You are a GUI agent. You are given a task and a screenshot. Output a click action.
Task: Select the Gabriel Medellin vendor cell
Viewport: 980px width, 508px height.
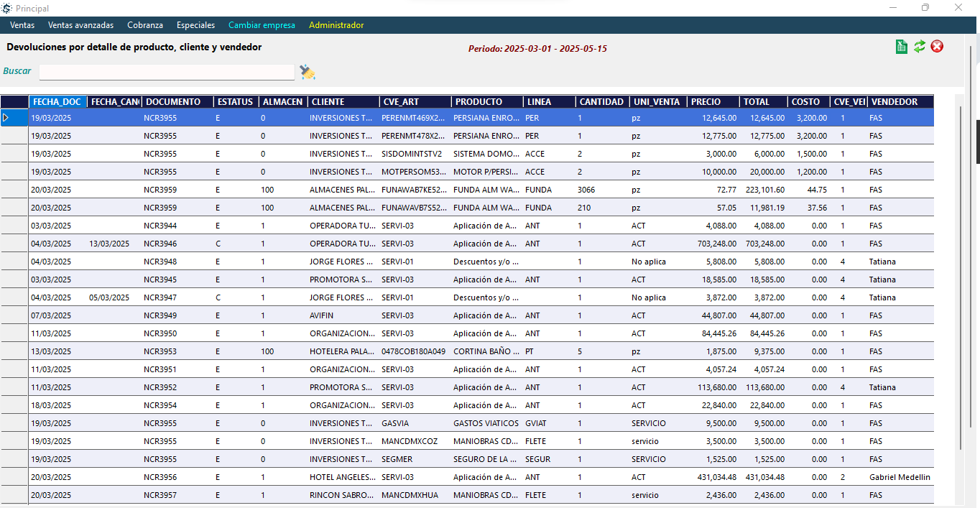[900, 477]
